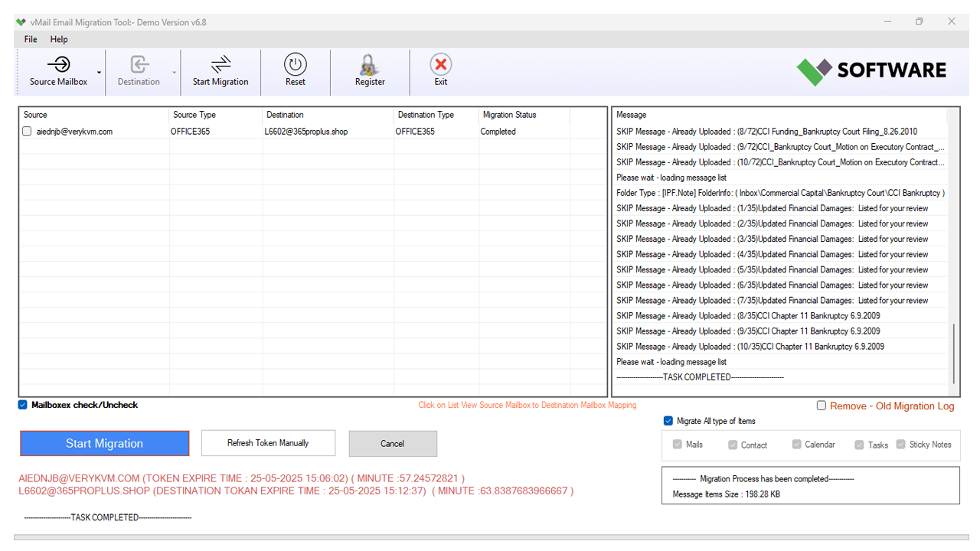
Task: Click the AIEDNJB@VERYKVM.COM token expire text
Action: point(241,478)
